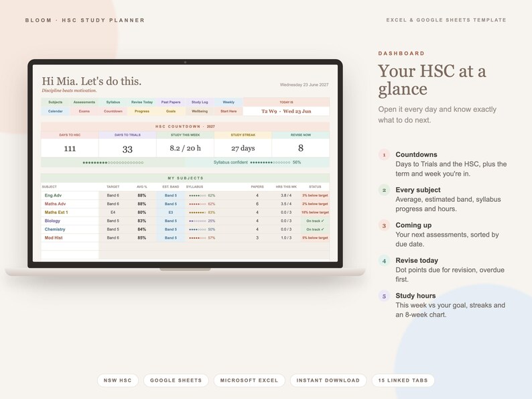
Task: Click the 85% average for Mod Hist
Action: (142, 238)
